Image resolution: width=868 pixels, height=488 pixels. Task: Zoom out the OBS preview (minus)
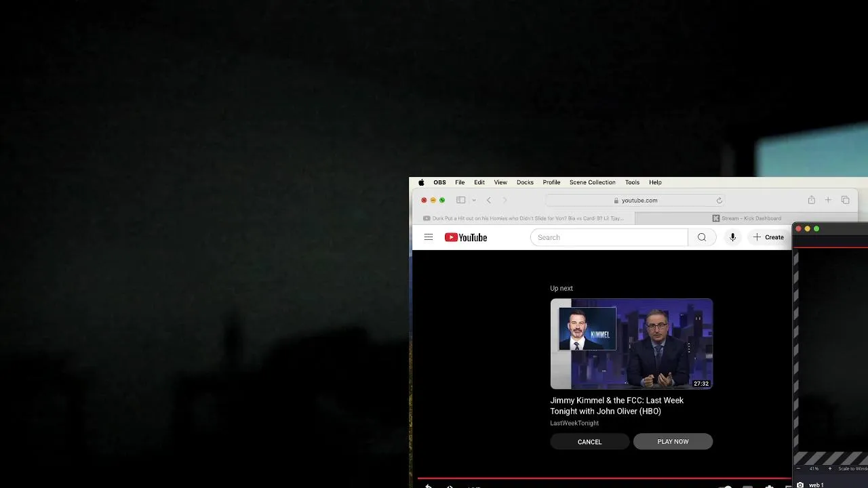click(798, 468)
